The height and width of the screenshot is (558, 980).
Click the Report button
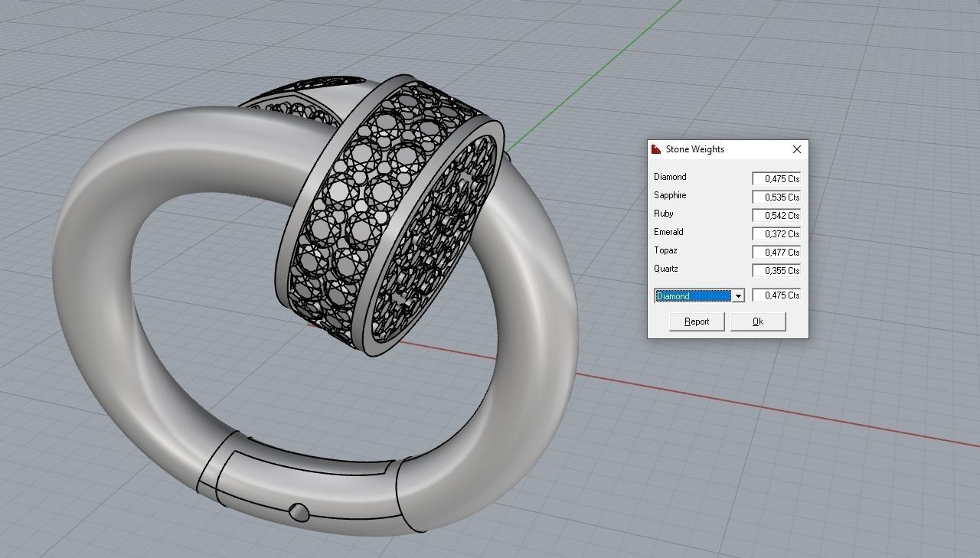pyautogui.click(x=697, y=321)
